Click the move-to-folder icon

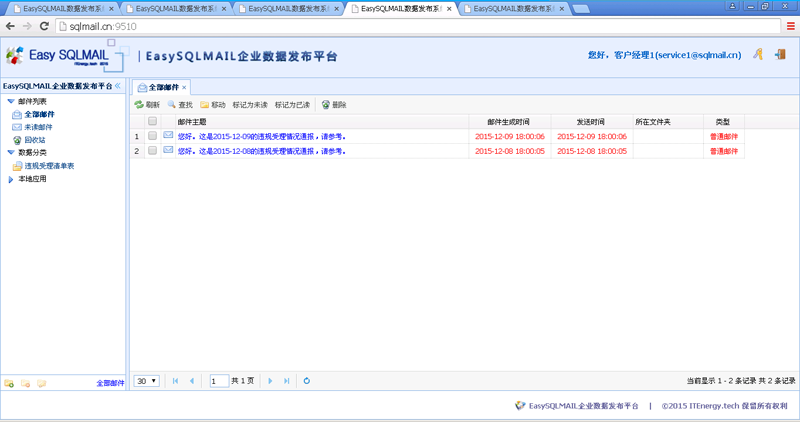coord(205,105)
